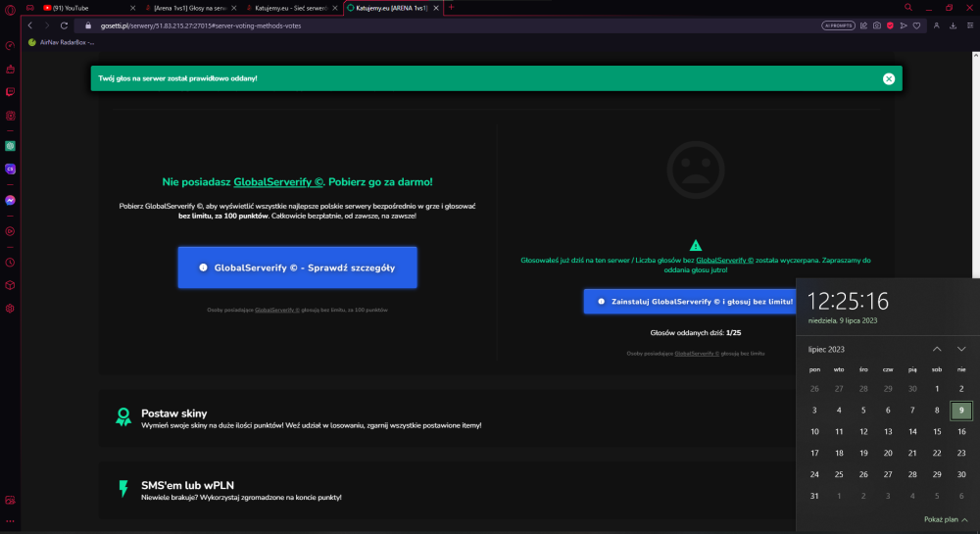Select day 31 in the July calendar

(814, 496)
